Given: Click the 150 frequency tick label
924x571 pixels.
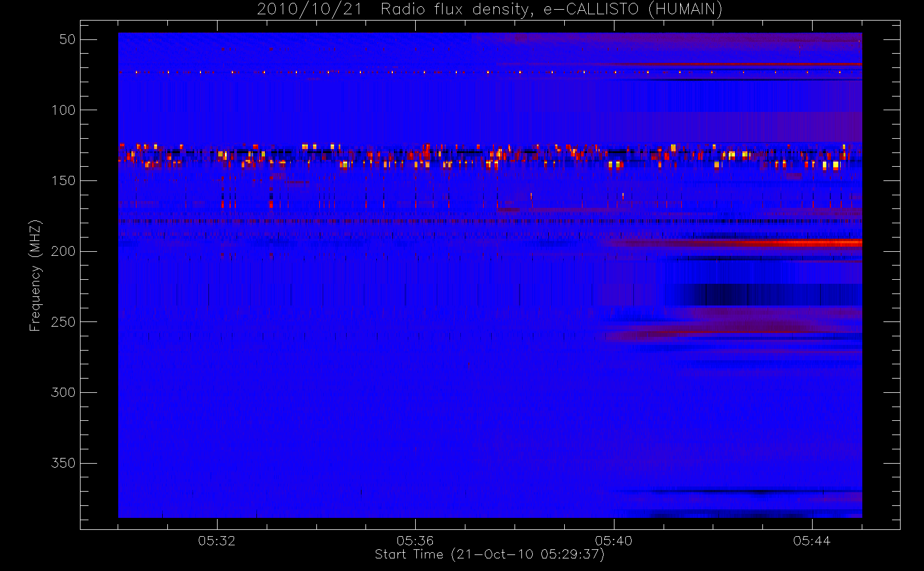Looking at the screenshot, I should pyautogui.click(x=63, y=181).
